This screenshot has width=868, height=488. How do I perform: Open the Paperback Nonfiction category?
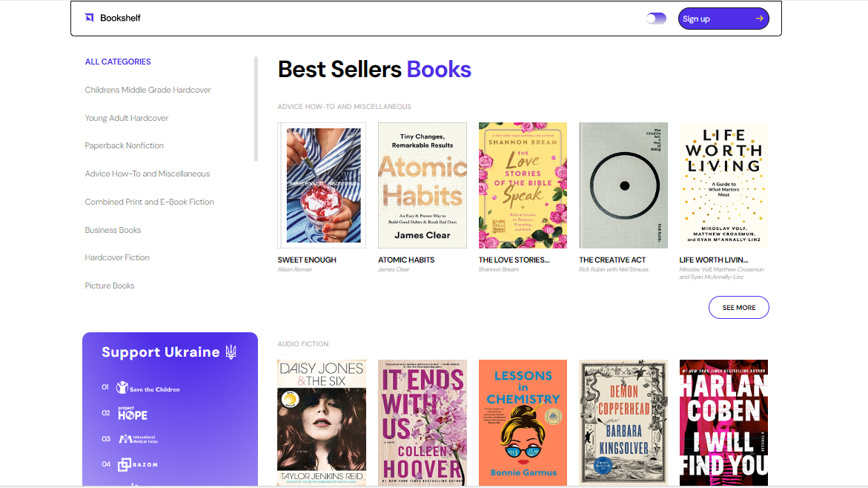(124, 145)
